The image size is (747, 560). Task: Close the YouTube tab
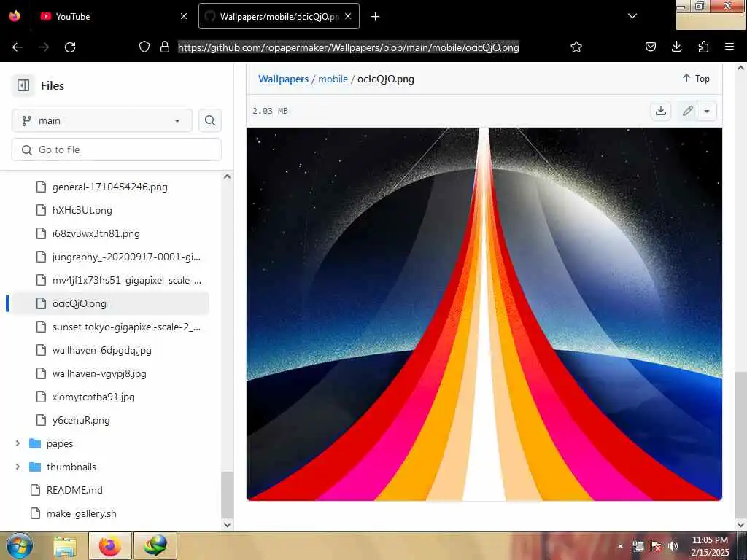tap(184, 16)
